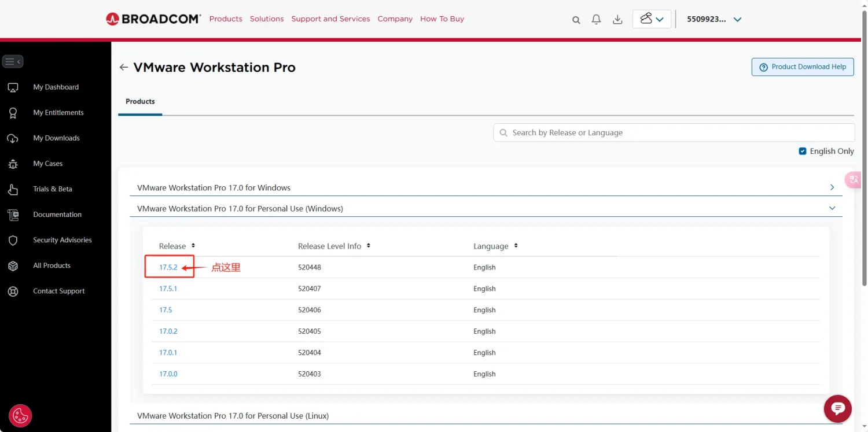Viewport: 868px width, 432px height.
Task: Click release level 520403 cell
Action: 310,374
